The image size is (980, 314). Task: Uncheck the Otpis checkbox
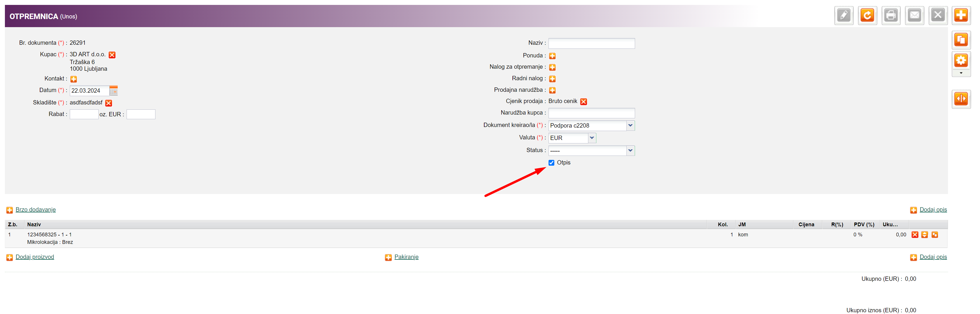[551, 163]
